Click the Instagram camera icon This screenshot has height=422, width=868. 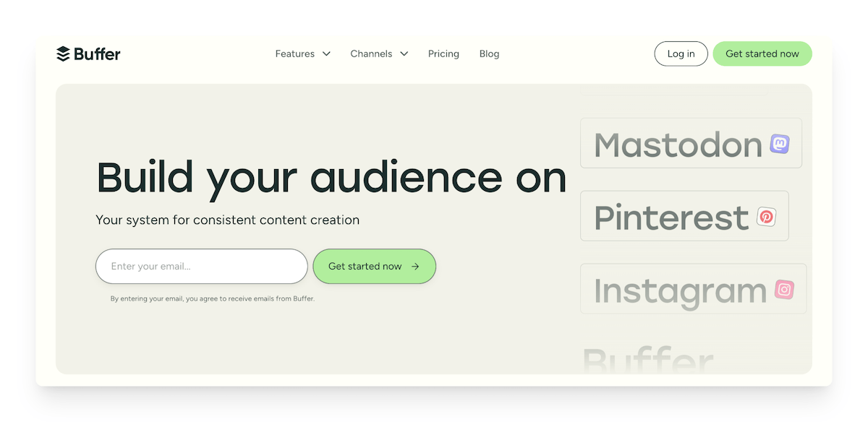coord(784,289)
